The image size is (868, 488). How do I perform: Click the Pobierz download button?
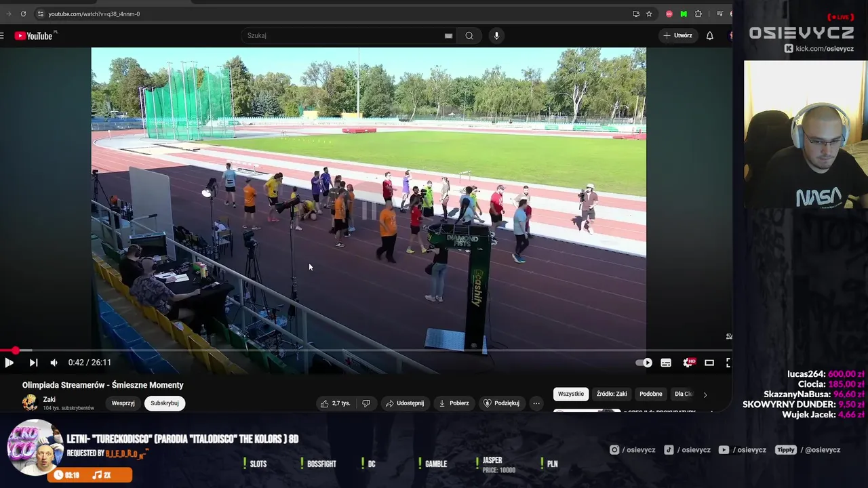pos(454,403)
